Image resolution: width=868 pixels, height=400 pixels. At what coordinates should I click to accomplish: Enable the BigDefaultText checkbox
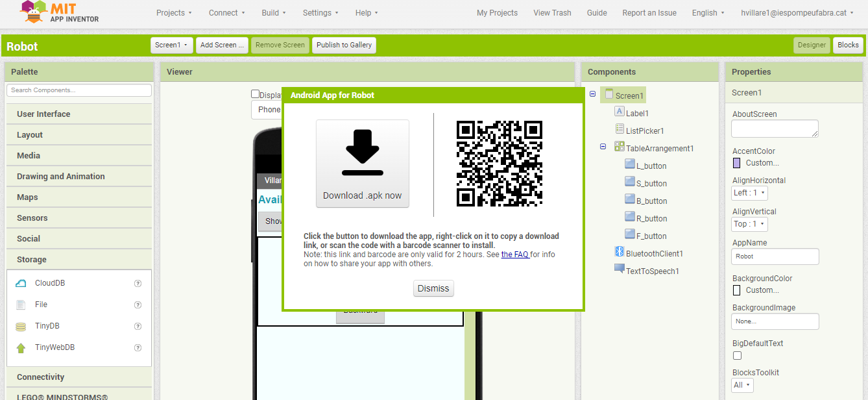(x=737, y=355)
